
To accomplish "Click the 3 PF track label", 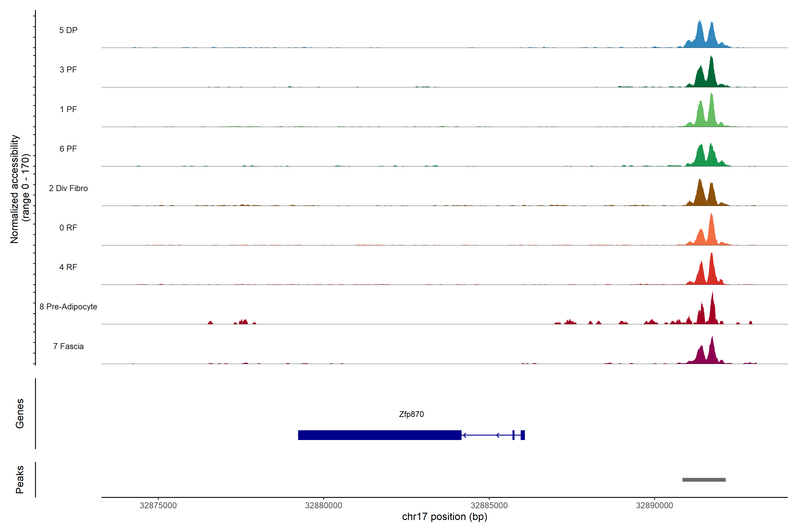I will (68, 70).
